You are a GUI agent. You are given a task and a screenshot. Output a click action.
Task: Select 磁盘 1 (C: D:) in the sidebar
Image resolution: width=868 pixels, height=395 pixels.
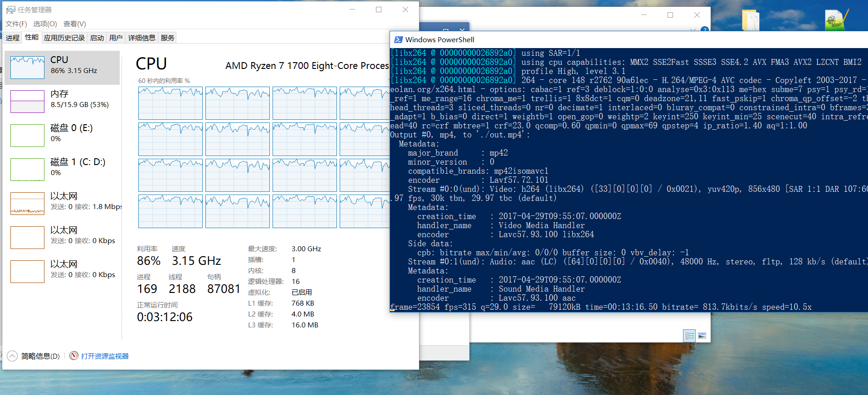pos(62,170)
